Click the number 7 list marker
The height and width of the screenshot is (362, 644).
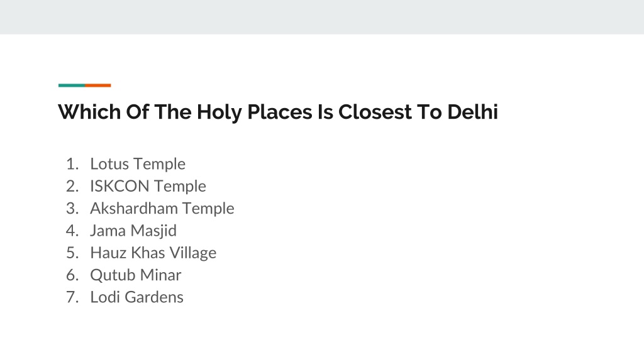click(x=72, y=297)
